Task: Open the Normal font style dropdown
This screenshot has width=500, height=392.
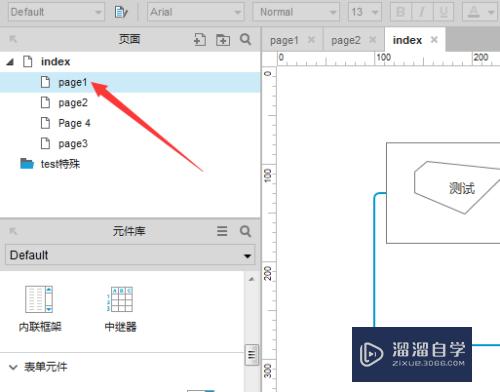Action: point(296,12)
